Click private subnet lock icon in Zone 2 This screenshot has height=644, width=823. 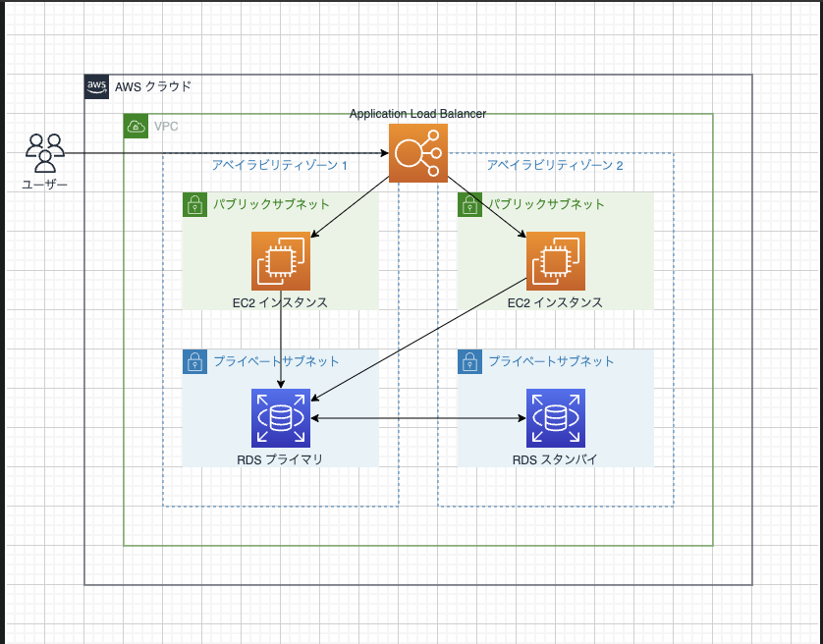469,362
